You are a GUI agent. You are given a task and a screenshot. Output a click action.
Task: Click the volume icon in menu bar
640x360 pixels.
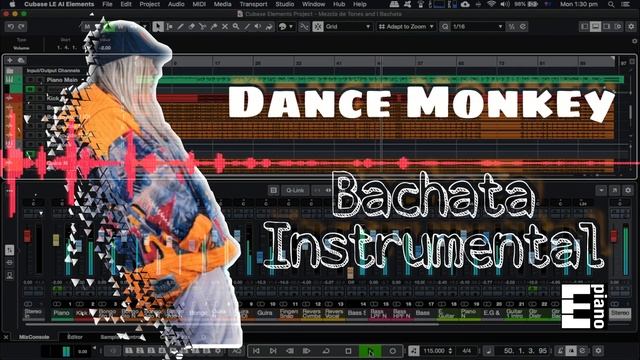point(505,4)
